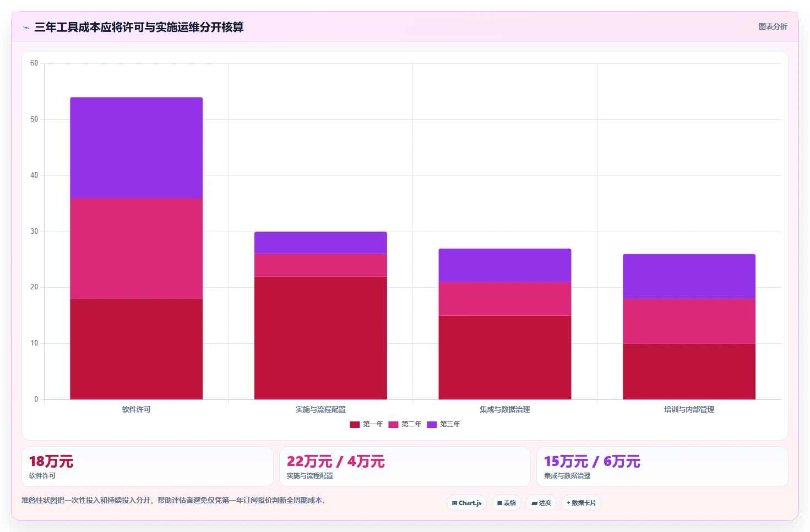Image resolution: width=810 pixels, height=532 pixels.
Task: Open the 22万元 / 4万元 data card
Action: coord(405,467)
